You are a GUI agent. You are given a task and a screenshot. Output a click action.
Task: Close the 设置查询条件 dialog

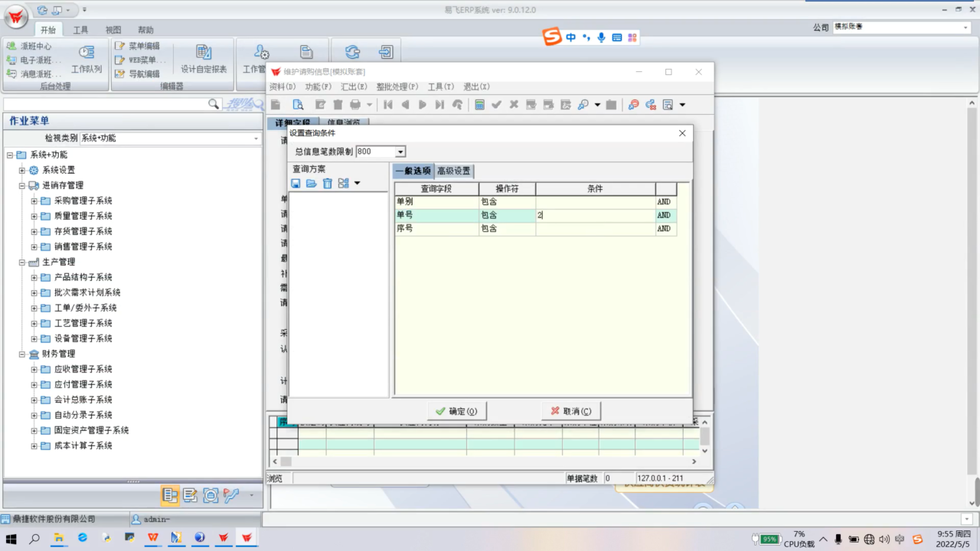point(682,133)
